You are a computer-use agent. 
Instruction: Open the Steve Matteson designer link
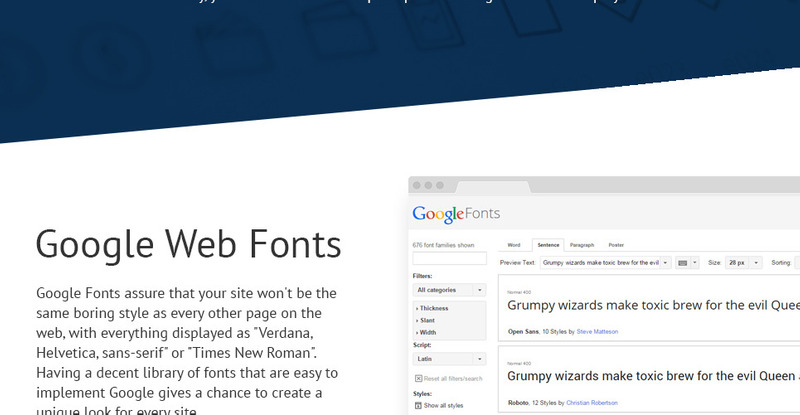pos(597,332)
